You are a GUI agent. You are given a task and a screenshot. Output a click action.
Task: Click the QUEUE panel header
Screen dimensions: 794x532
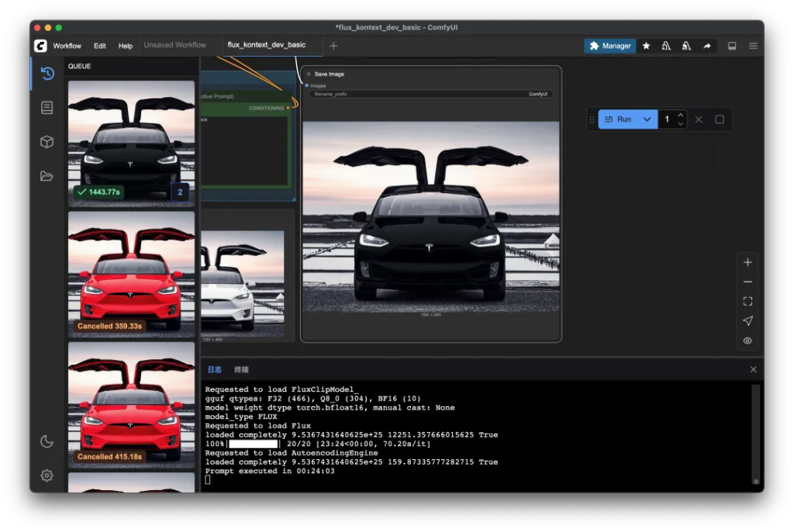80,67
